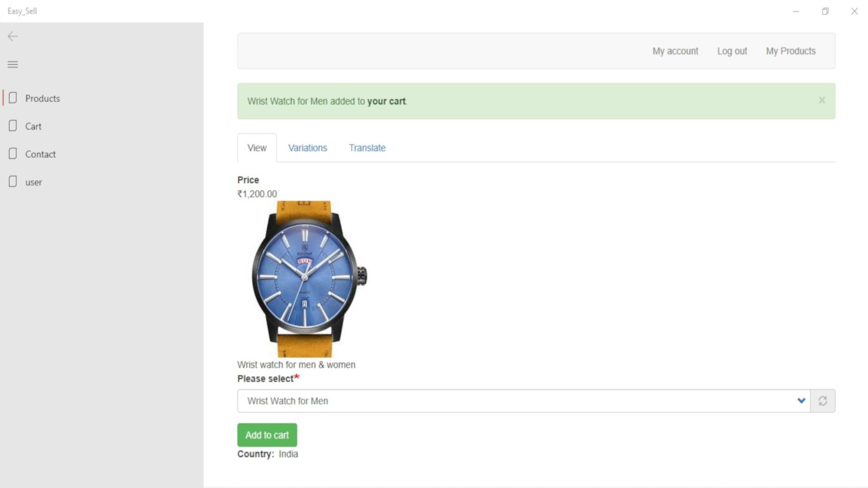
Task: Dismiss the cart notification message
Action: [x=822, y=100]
